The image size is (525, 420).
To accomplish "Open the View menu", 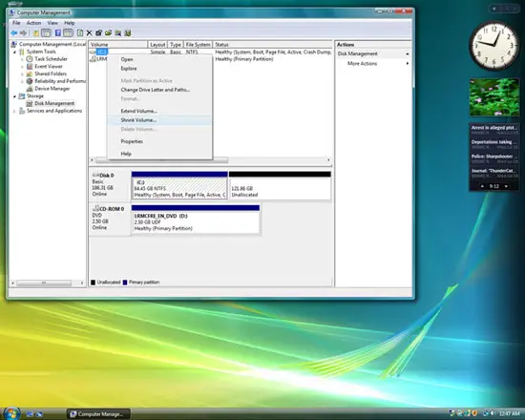I will (52, 23).
